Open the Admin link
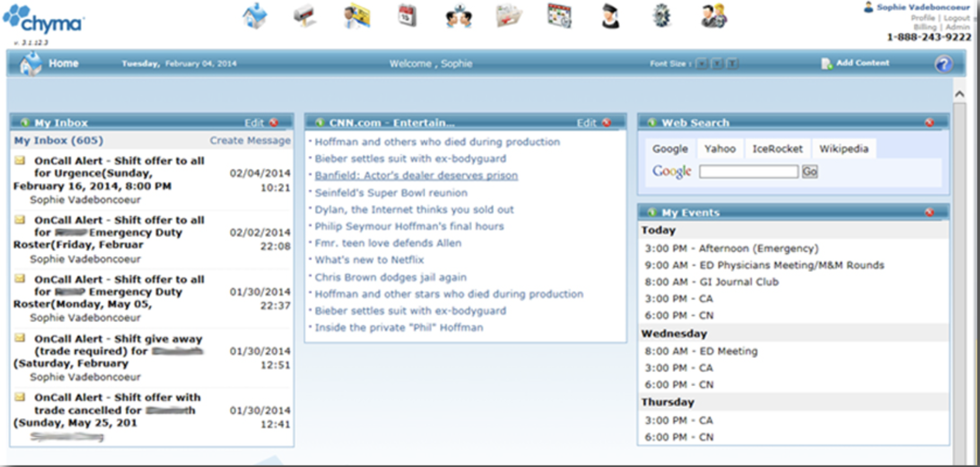This screenshot has height=467, width=980. coord(957,27)
